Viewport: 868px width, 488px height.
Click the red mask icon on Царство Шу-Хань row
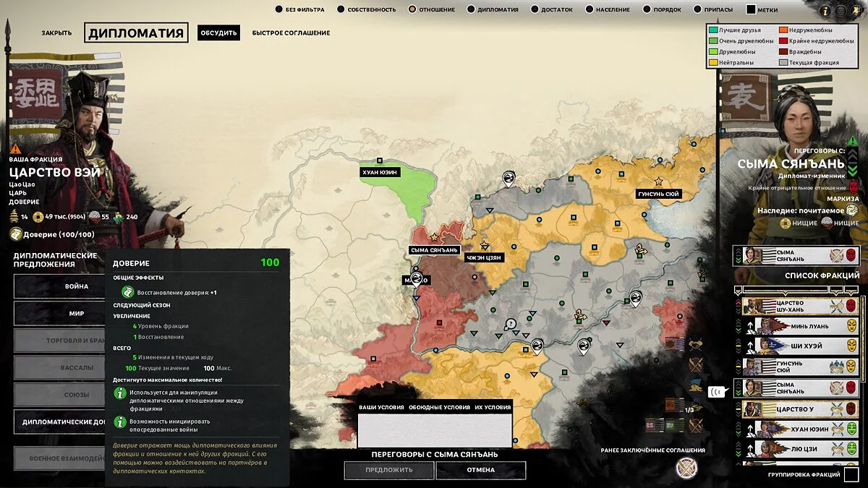coord(851,307)
